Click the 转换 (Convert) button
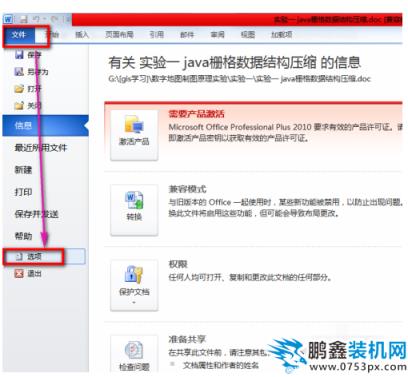 coord(134,210)
